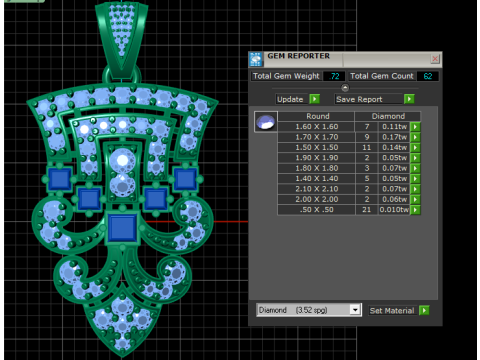Click green arrow for 1.90 X 1.90 row
Image resolution: width=480 pixels, height=360 pixels.
click(x=415, y=158)
